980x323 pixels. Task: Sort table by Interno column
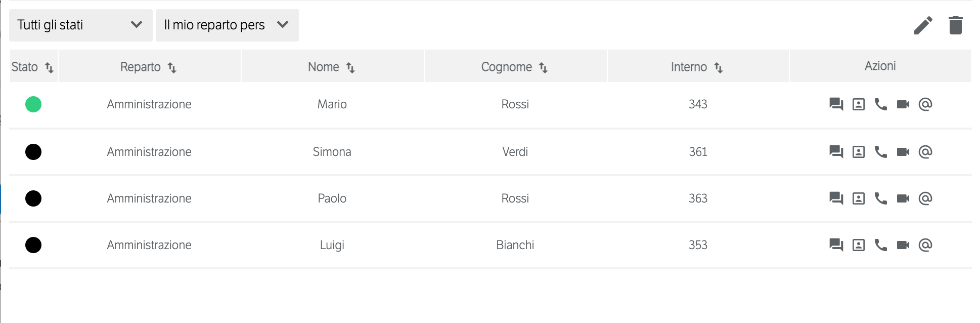(719, 67)
